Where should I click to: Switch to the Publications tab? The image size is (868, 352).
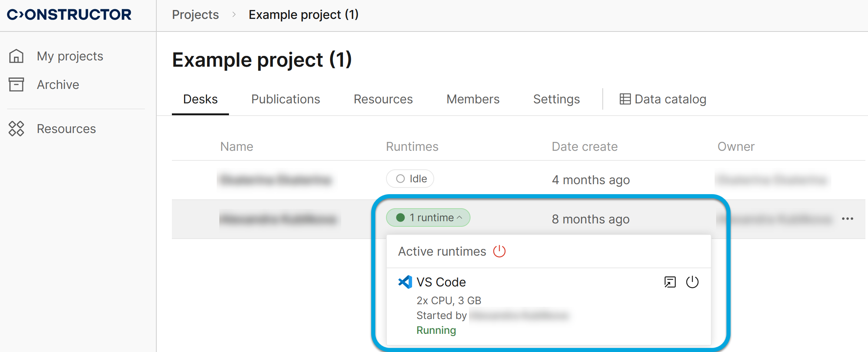pyautogui.click(x=285, y=99)
